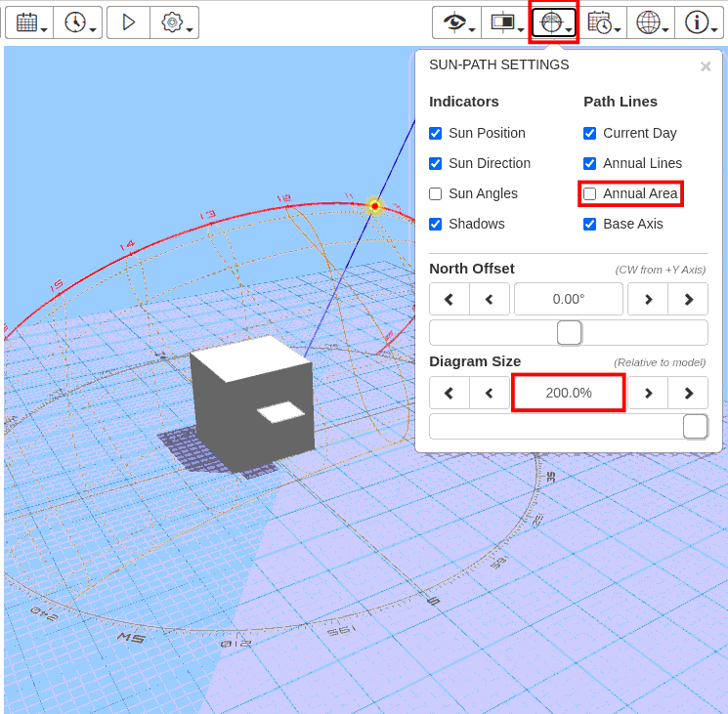Open the sun-path diagram settings icon
The width and height of the screenshot is (728, 714).
point(551,22)
